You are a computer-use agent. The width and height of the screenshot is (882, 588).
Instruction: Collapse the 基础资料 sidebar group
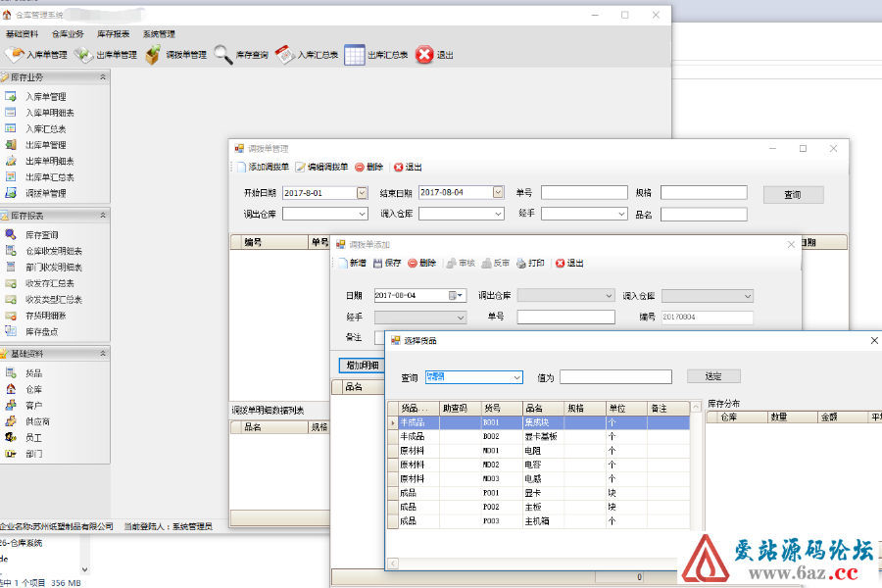[x=103, y=354]
